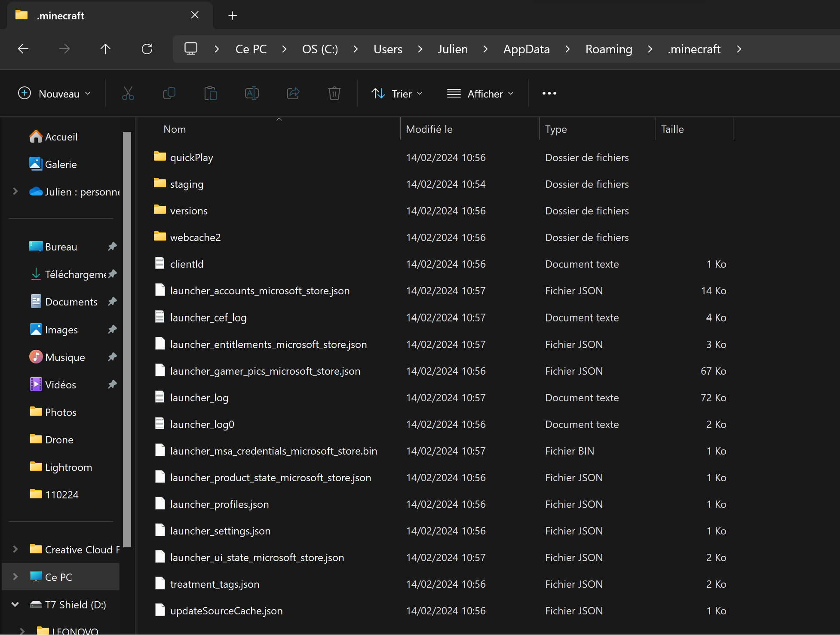Viewport: 840px width, 635px height.
Task: Collapse the T7 Shield (D:) node
Action: pyautogui.click(x=15, y=604)
